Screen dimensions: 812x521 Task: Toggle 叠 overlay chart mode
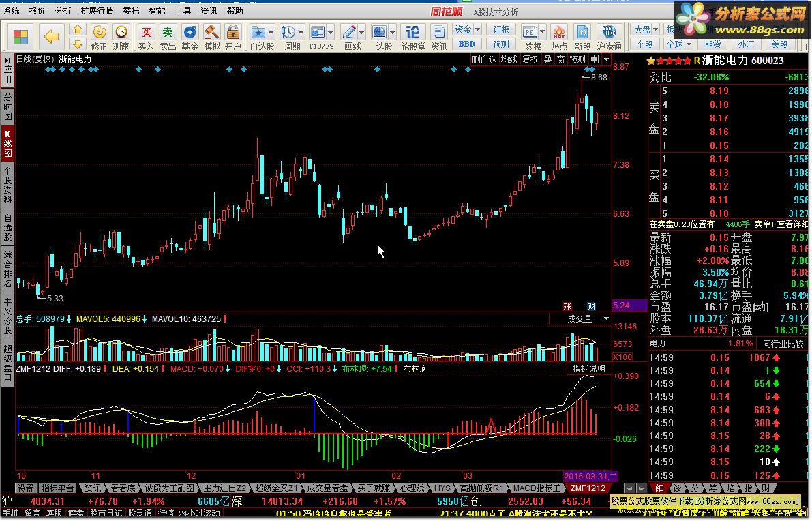[548, 59]
